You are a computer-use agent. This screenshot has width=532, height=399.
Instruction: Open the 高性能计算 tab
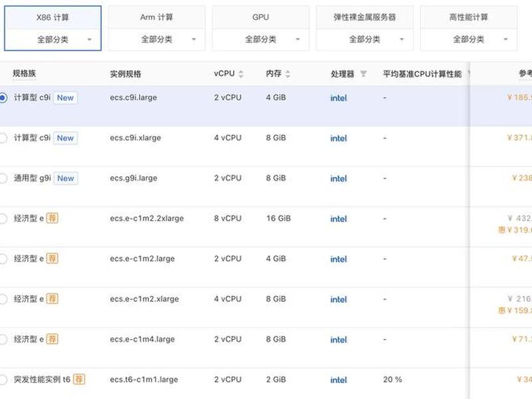469,17
